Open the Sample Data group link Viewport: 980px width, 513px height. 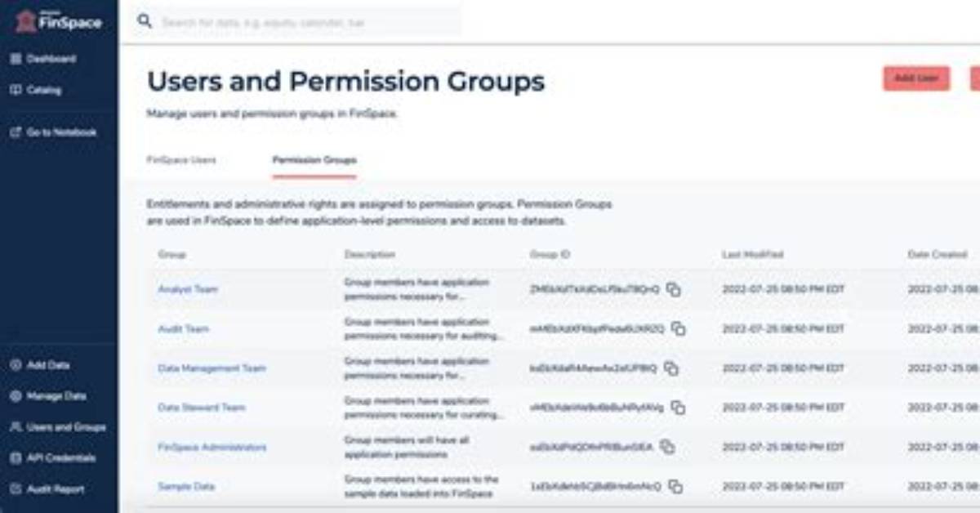click(186, 486)
